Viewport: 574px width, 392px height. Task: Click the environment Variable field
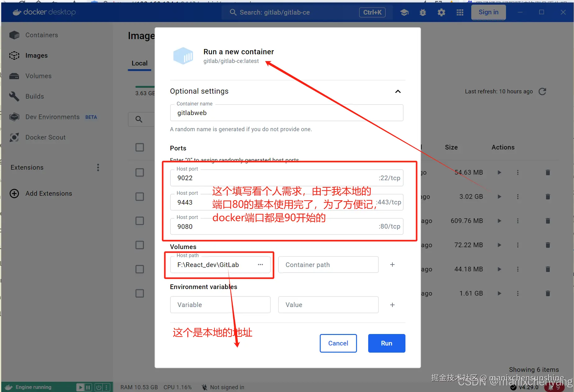(220, 305)
